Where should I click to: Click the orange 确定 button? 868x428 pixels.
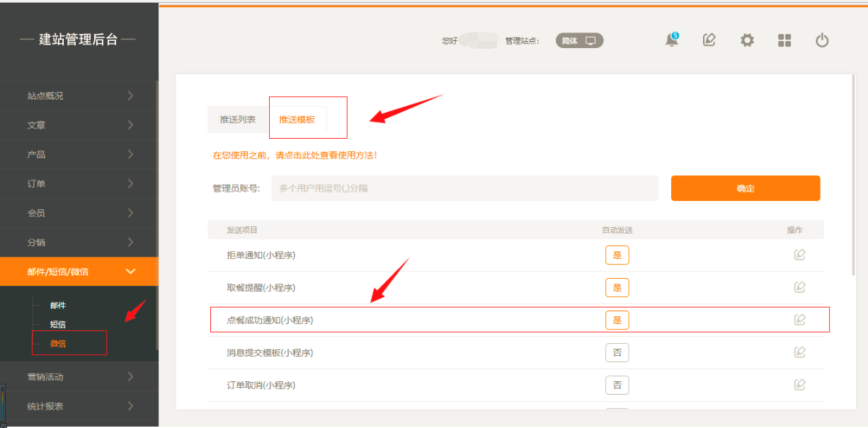pyautogui.click(x=745, y=188)
